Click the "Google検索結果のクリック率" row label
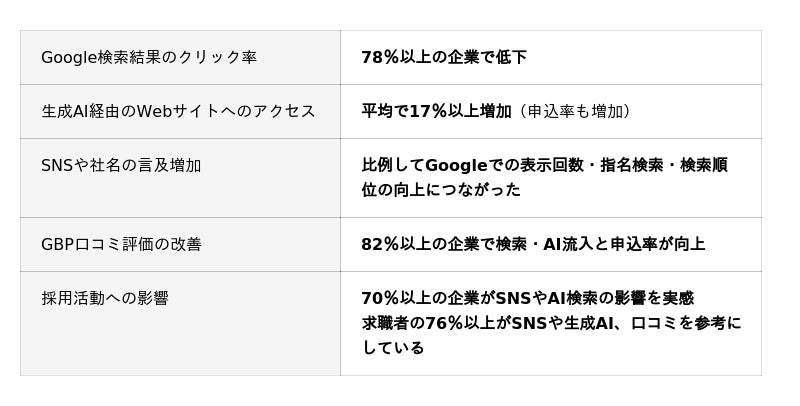The width and height of the screenshot is (800, 406). tap(149, 58)
